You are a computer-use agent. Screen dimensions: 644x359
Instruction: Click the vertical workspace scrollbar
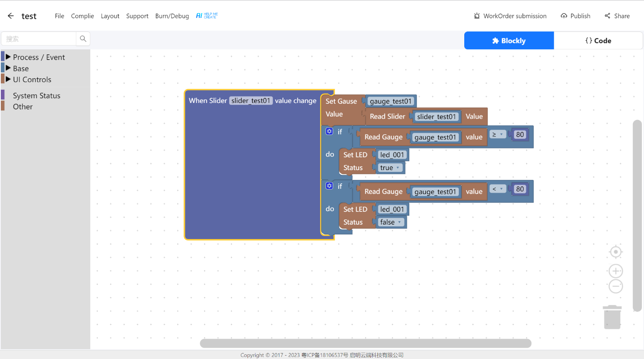637,216
